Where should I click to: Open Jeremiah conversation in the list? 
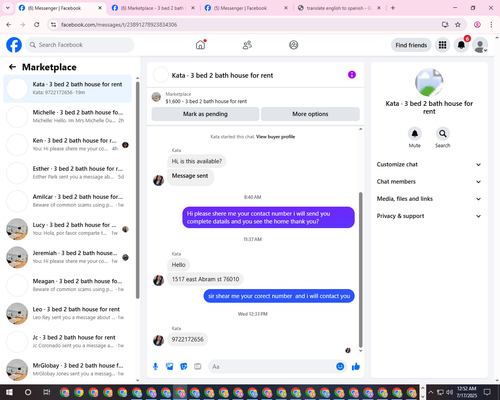coord(67,257)
